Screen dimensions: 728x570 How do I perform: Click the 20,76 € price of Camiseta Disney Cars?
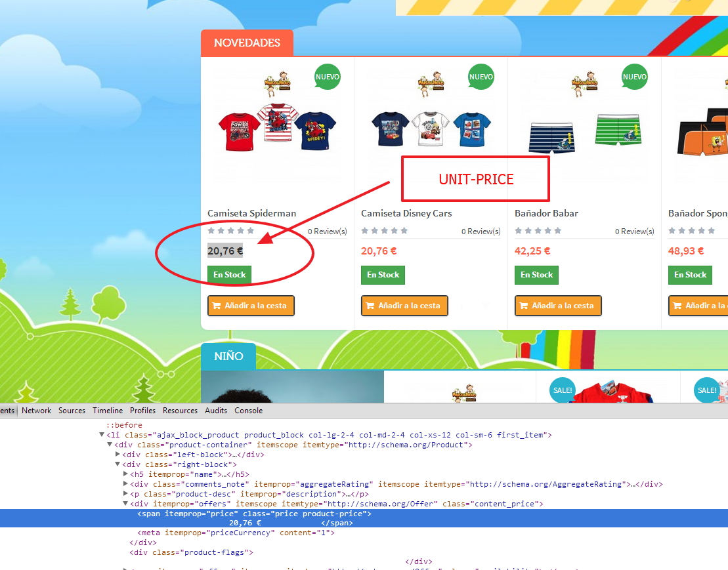coord(379,251)
